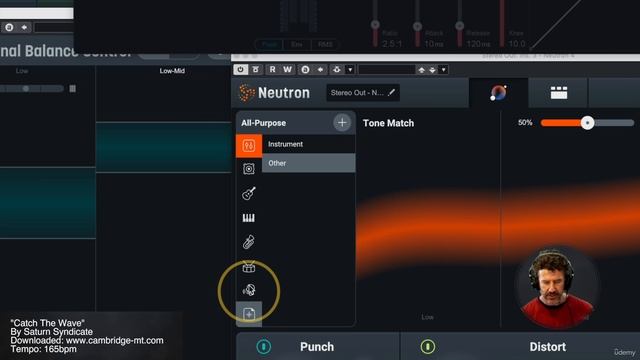Click the Neutron logo
640x360 pixels.
pos(274,93)
